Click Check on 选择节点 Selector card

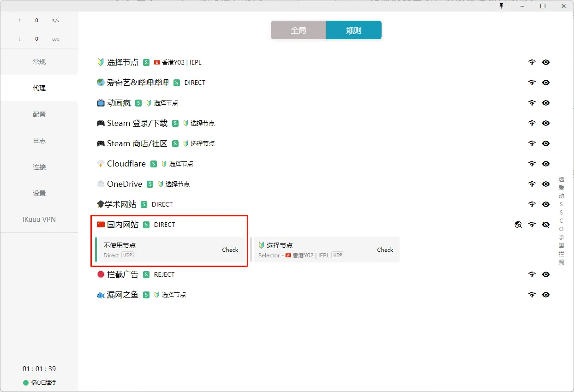pyautogui.click(x=385, y=249)
